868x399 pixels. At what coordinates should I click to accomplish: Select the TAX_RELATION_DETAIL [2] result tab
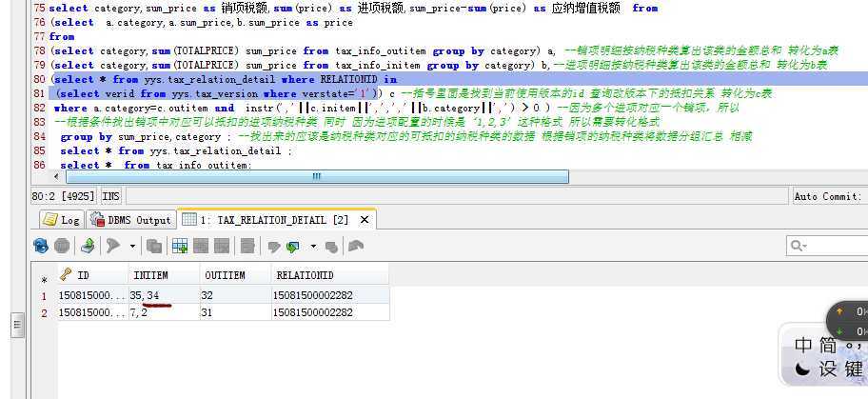(276, 220)
